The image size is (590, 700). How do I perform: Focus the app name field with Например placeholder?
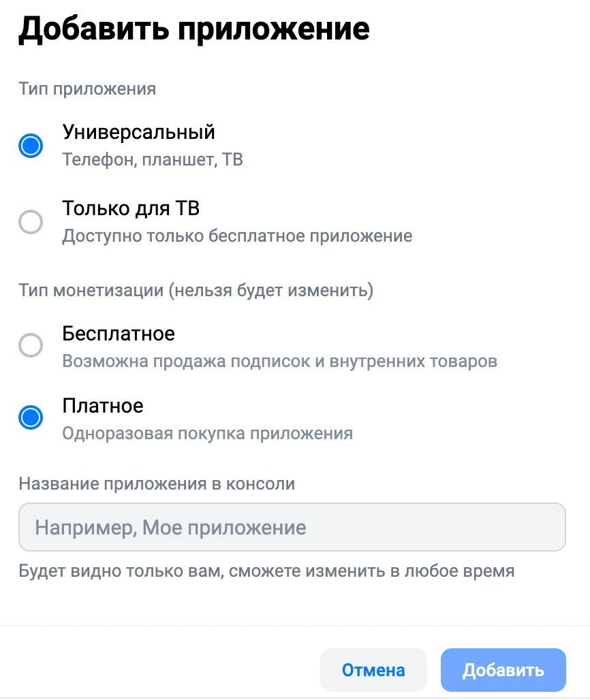coord(292,527)
